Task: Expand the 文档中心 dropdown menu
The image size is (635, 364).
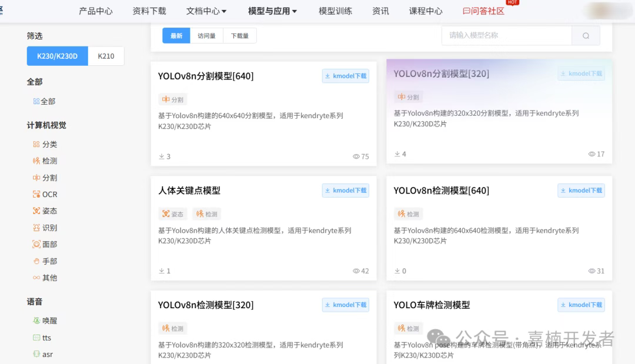Action: pyautogui.click(x=206, y=11)
